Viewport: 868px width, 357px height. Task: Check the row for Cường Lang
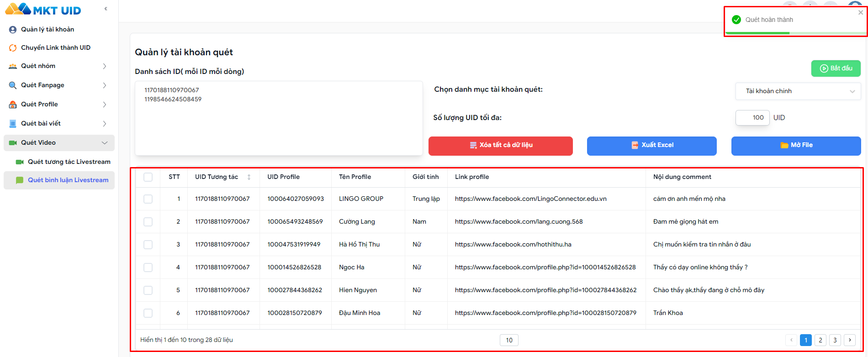pyautogui.click(x=148, y=222)
